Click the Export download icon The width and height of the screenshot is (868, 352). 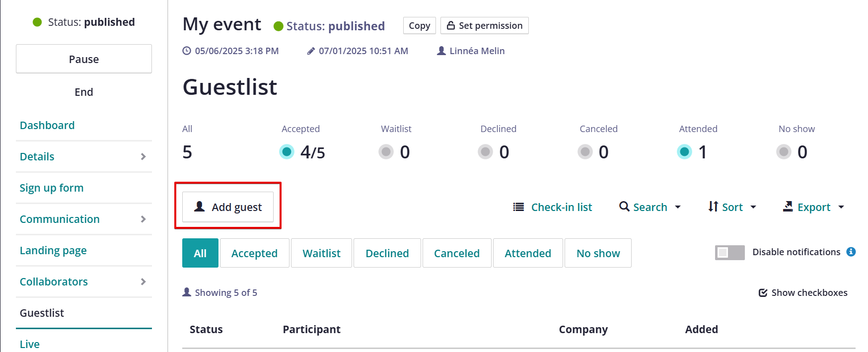click(788, 206)
